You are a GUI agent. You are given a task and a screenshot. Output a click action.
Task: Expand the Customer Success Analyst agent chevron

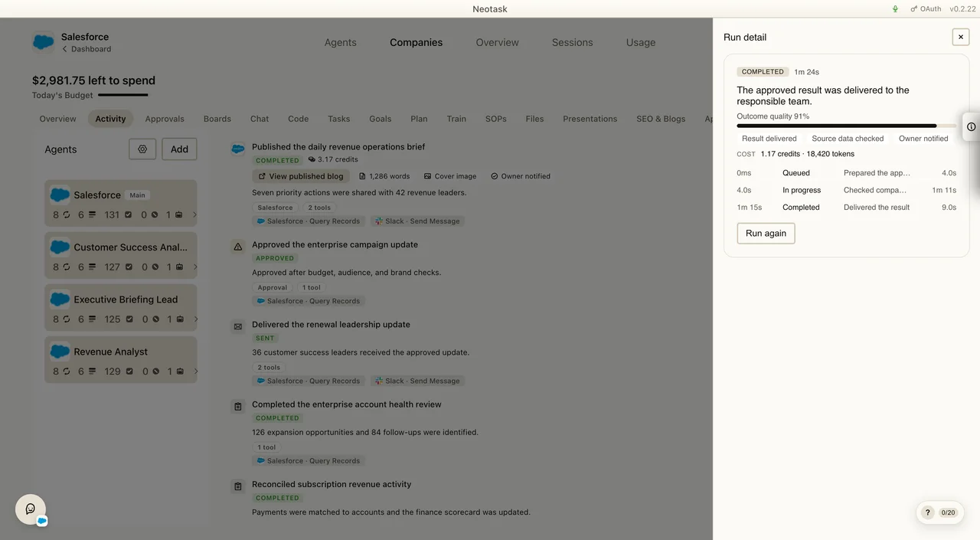pyautogui.click(x=194, y=267)
